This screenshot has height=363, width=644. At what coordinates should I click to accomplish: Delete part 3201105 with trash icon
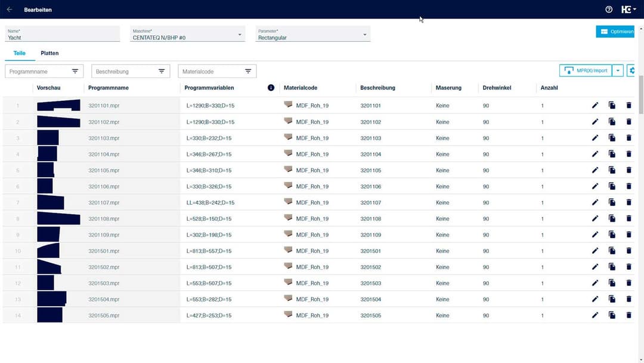628,170
